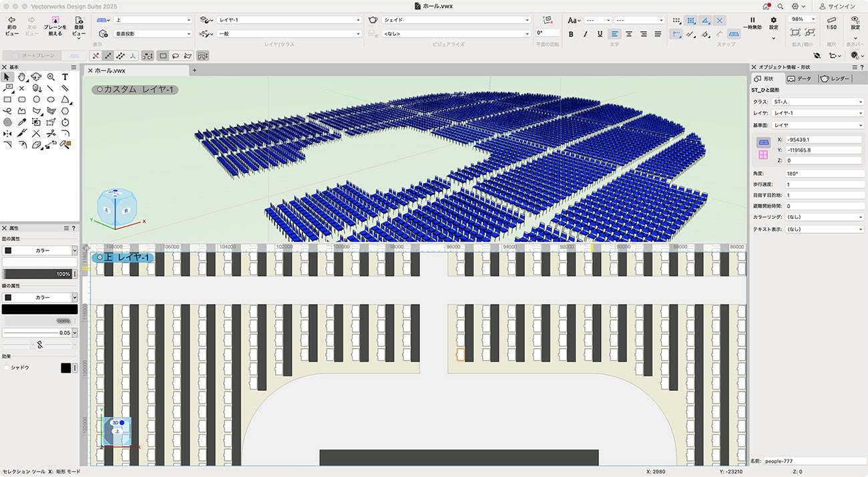Click the 角度 input field showing 180°
Viewport: 868px width, 477px height.
click(824, 174)
